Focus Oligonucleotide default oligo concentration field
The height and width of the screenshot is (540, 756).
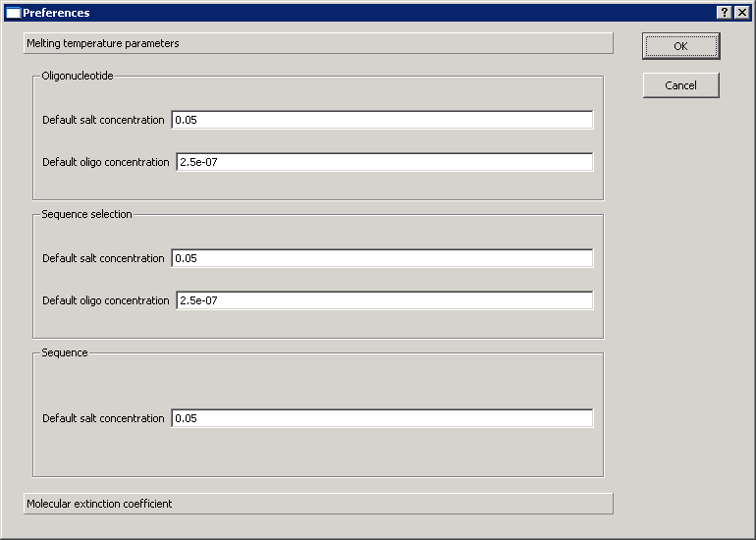[x=385, y=162]
